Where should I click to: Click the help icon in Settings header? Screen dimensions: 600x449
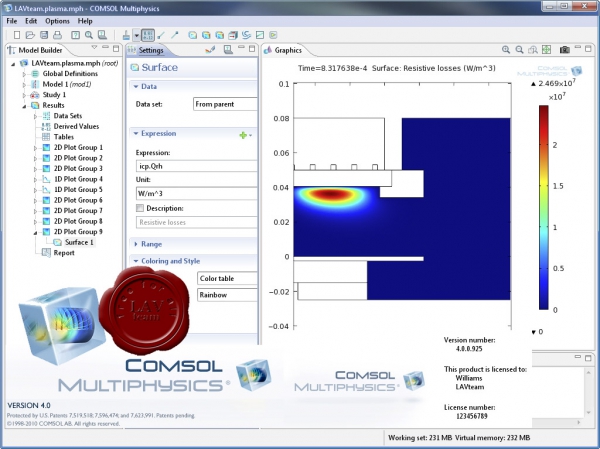pyautogui.click(x=228, y=50)
